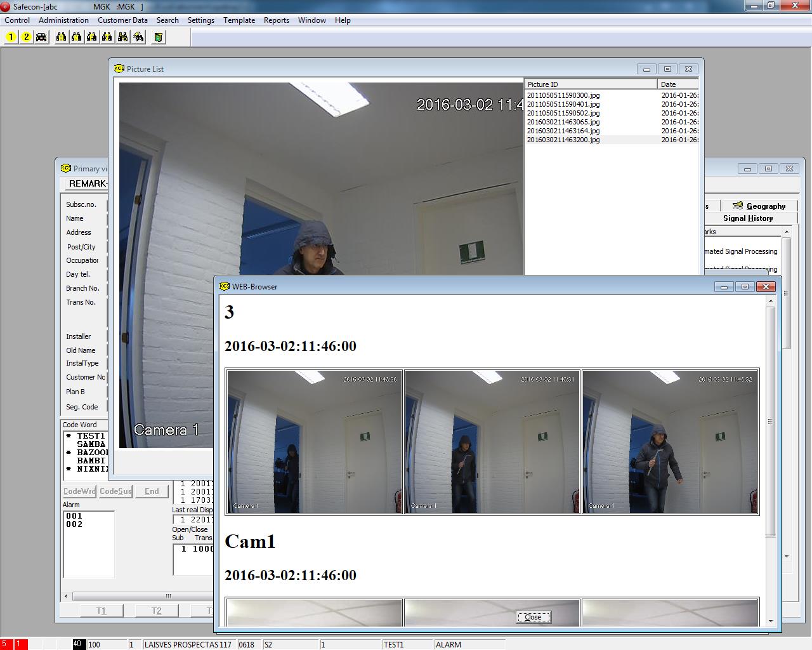The width and height of the screenshot is (812, 650).
Task: Click WEB-Browser scrollbar up arrow
Action: point(771,302)
